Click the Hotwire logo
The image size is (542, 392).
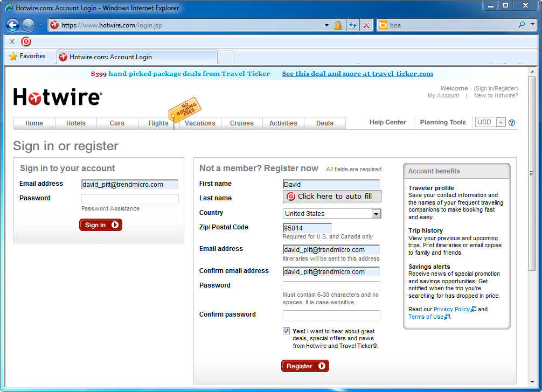click(x=58, y=97)
